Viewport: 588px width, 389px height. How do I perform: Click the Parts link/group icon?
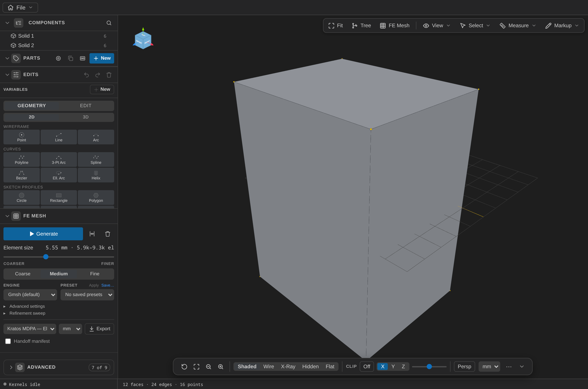point(83,58)
